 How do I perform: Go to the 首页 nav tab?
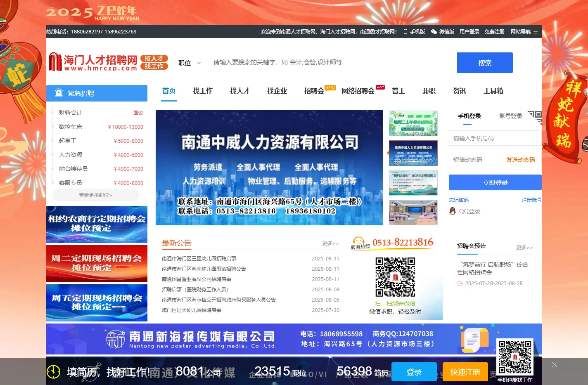(x=169, y=91)
